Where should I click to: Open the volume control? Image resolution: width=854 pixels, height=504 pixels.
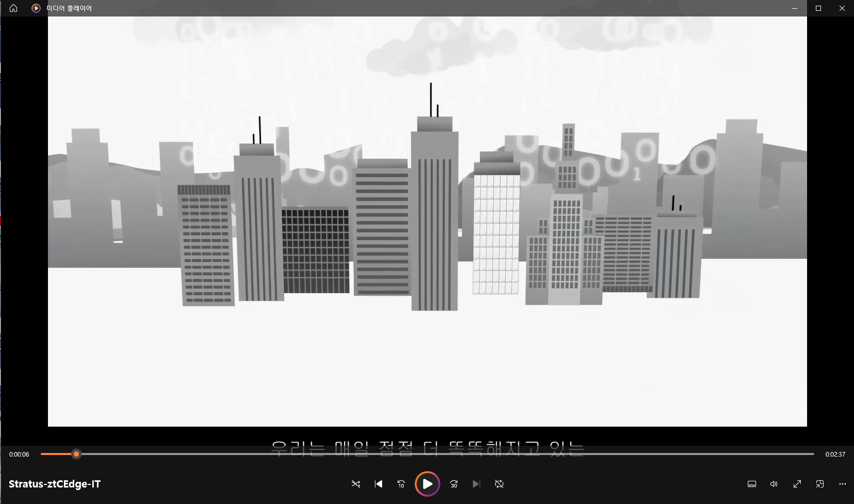pyautogui.click(x=774, y=484)
